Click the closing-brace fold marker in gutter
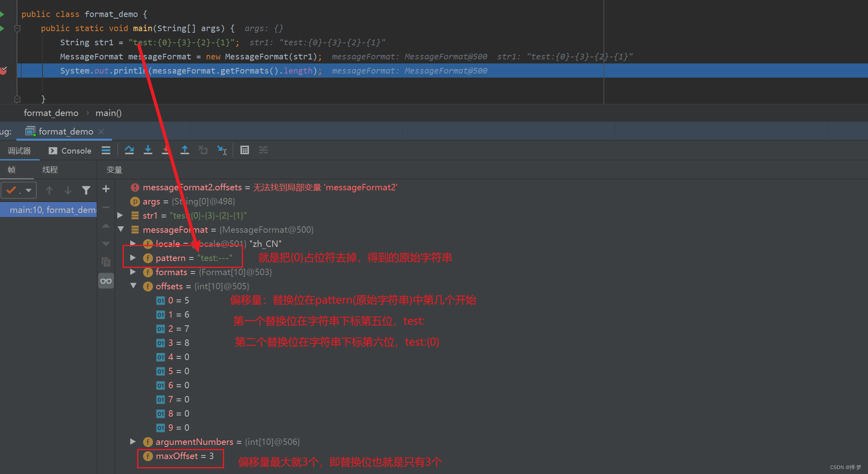This screenshot has height=474, width=868. click(17, 99)
